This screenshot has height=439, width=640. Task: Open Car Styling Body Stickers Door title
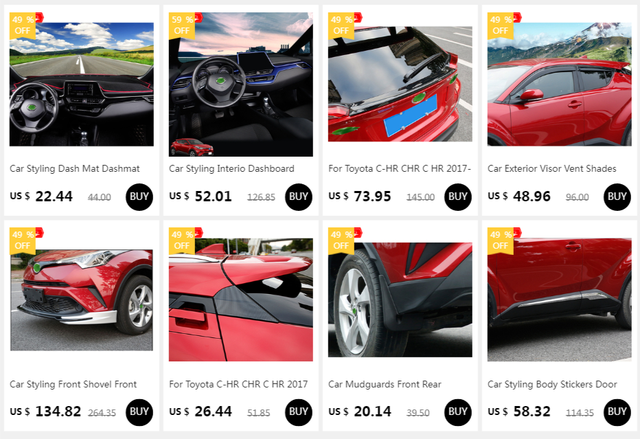(552, 384)
